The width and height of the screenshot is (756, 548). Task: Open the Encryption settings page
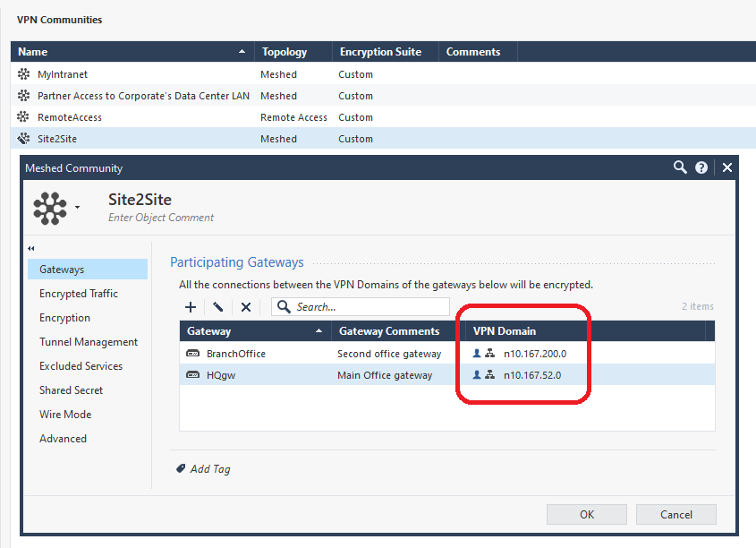pyautogui.click(x=64, y=318)
